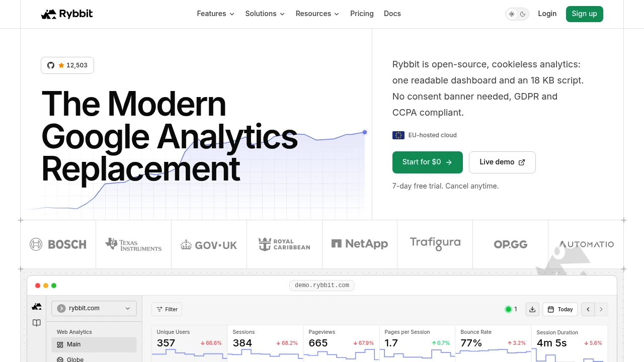Switch to light mode sun icon
This screenshot has height=362, width=644.
point(512,14)
